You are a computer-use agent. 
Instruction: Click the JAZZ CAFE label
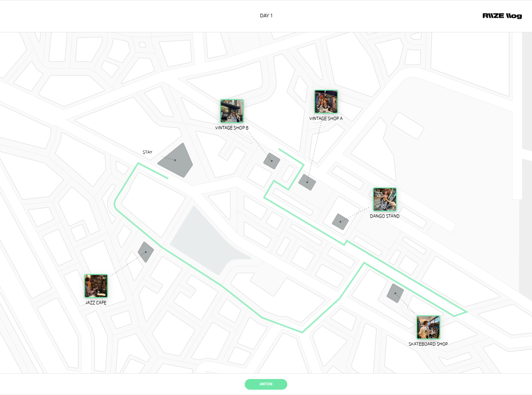click(96, 303)
